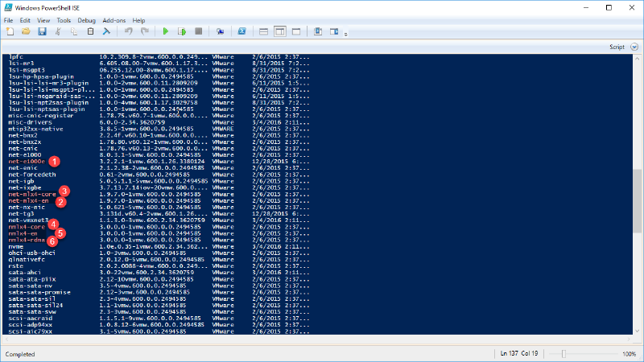Click the lpfc driver name
The image size is (644, 362).
[x=15, y=56]
